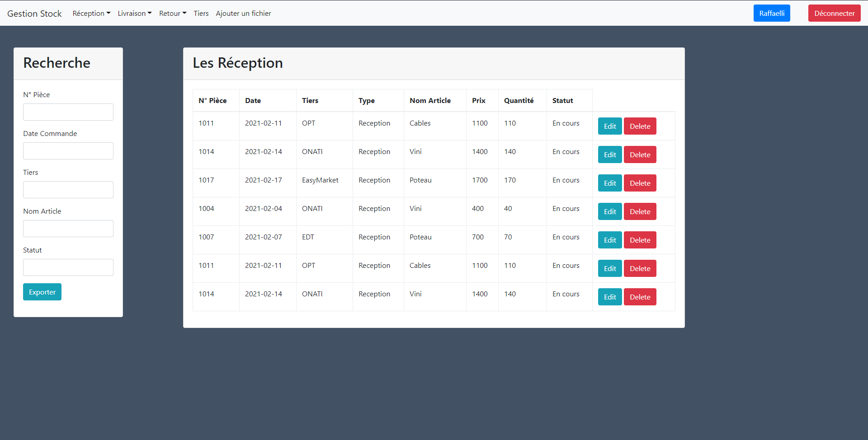Open the Réception dropdown menu

(x=91, y=14)
